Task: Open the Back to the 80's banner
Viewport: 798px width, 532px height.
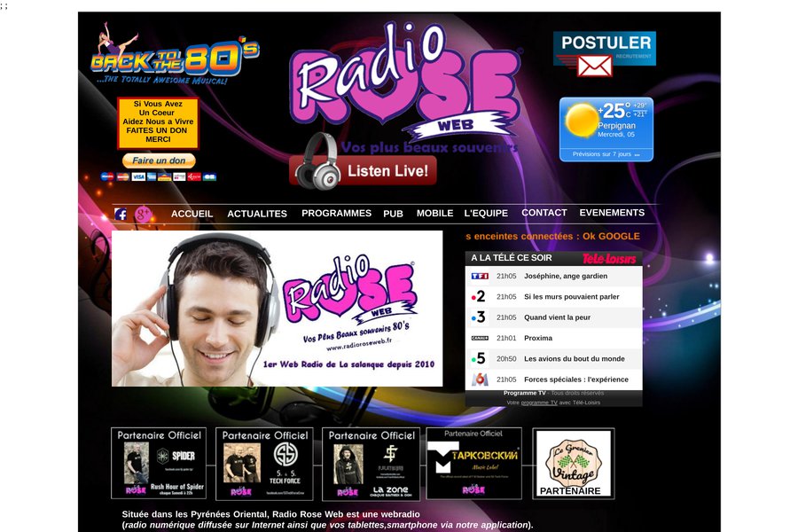Action: 175,53
